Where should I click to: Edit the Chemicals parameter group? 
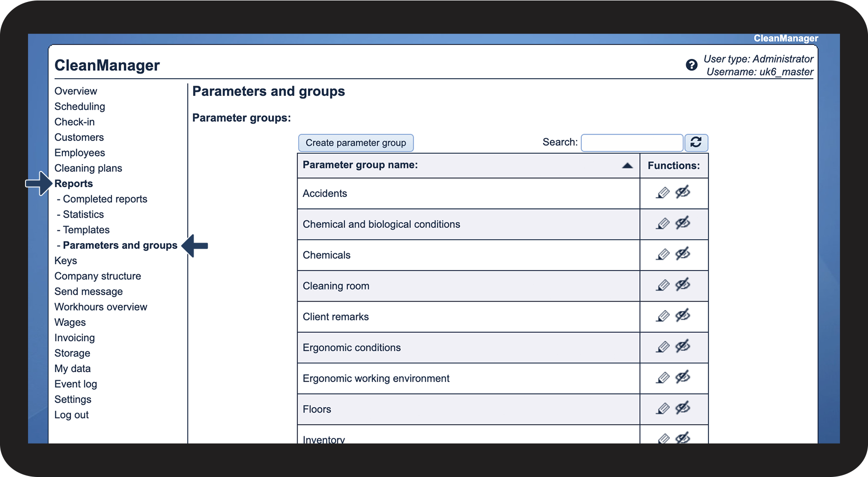663,254
